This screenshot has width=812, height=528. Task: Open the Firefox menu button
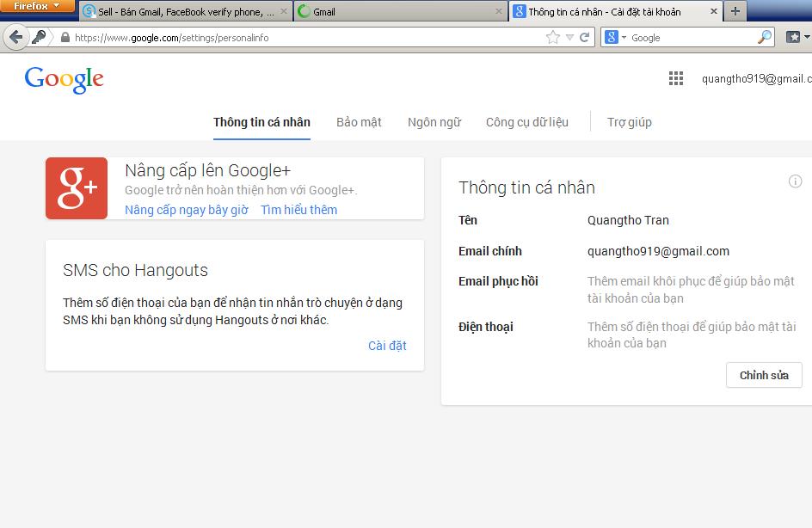click(x=37, y=6)
